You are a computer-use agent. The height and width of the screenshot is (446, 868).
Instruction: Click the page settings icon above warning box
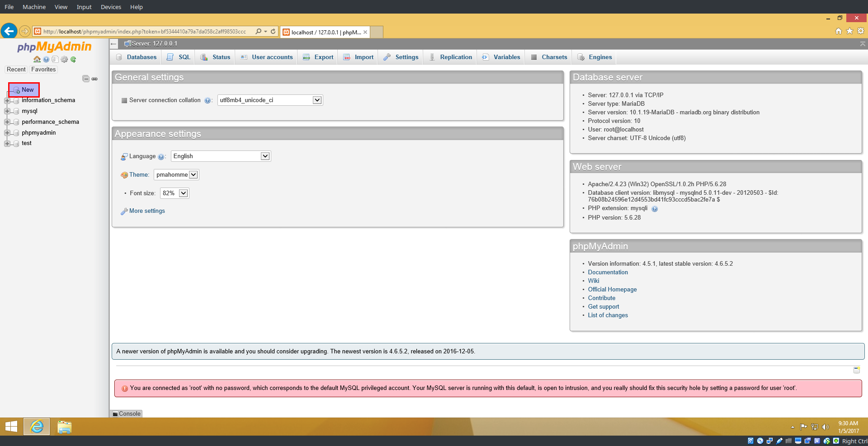(x=856, y=370)
